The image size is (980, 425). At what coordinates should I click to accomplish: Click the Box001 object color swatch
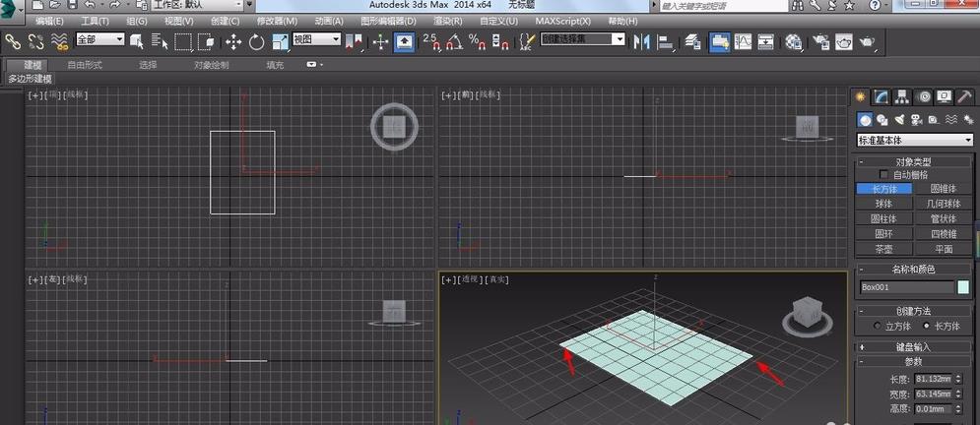coord(962,287)
